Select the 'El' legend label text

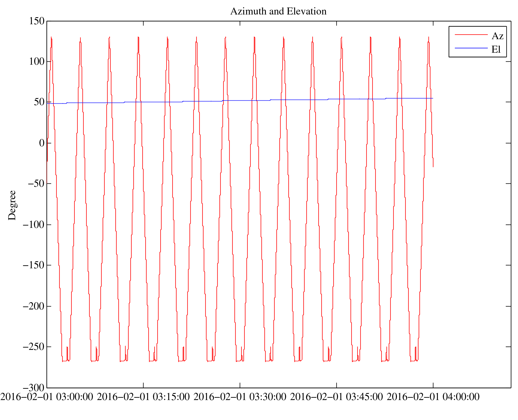click(496, 49)
